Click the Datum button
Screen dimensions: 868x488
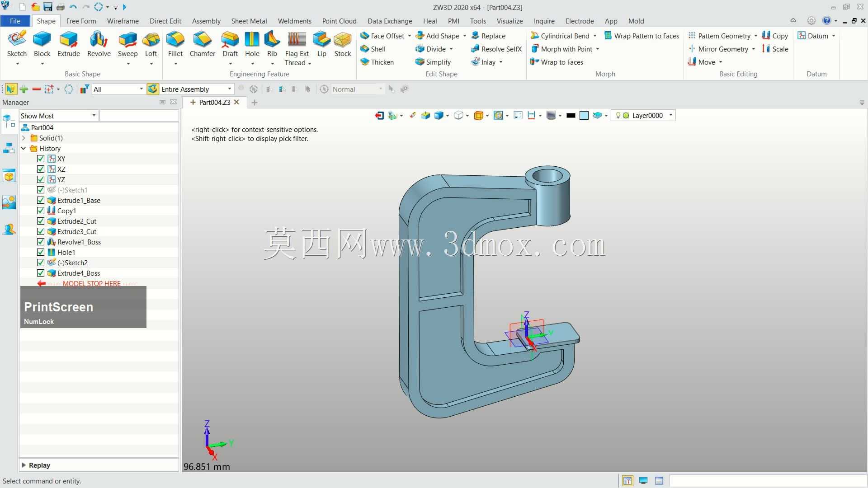coord(813,36)
